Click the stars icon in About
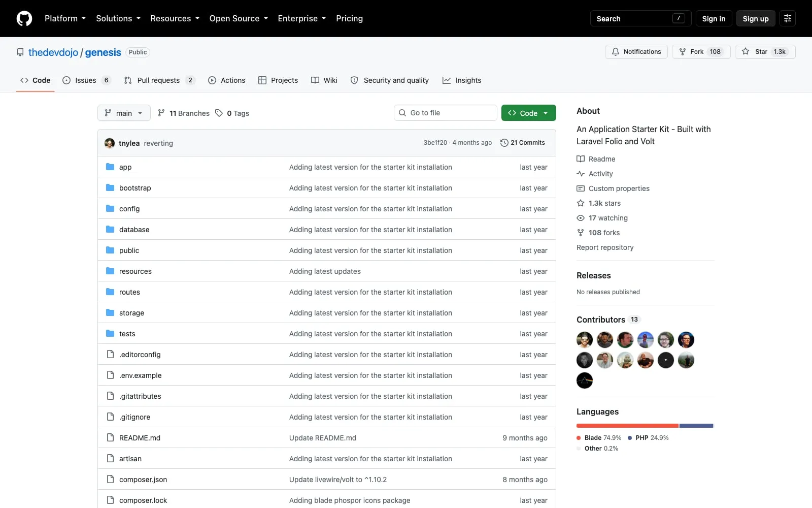 point(581,203)
